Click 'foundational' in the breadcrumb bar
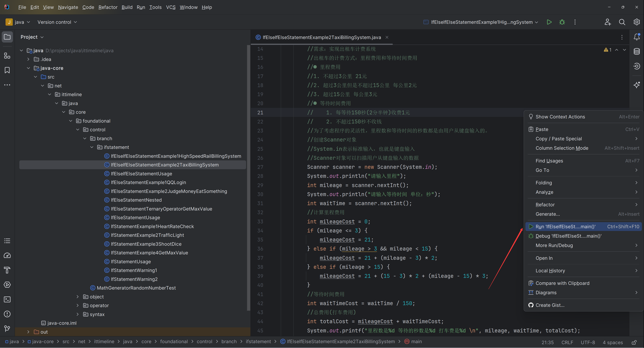This screenshot has height=348, width=644. coord(174,341)
